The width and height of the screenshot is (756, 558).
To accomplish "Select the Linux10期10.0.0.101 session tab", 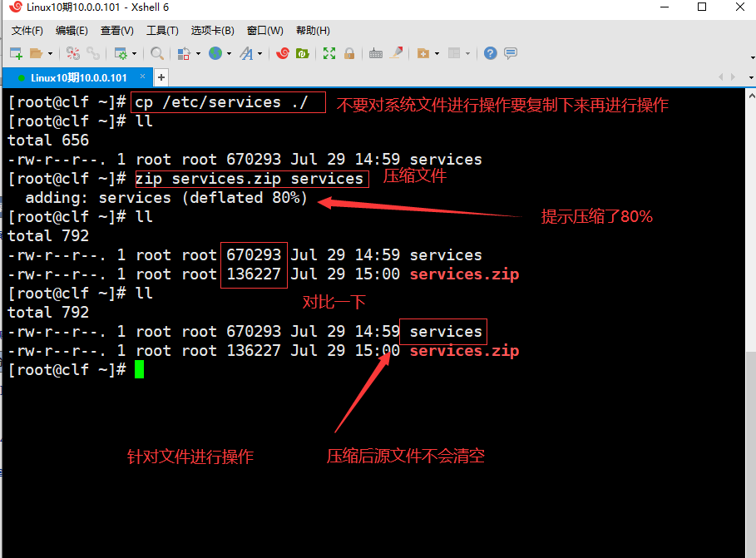I will tap(78, 77).
